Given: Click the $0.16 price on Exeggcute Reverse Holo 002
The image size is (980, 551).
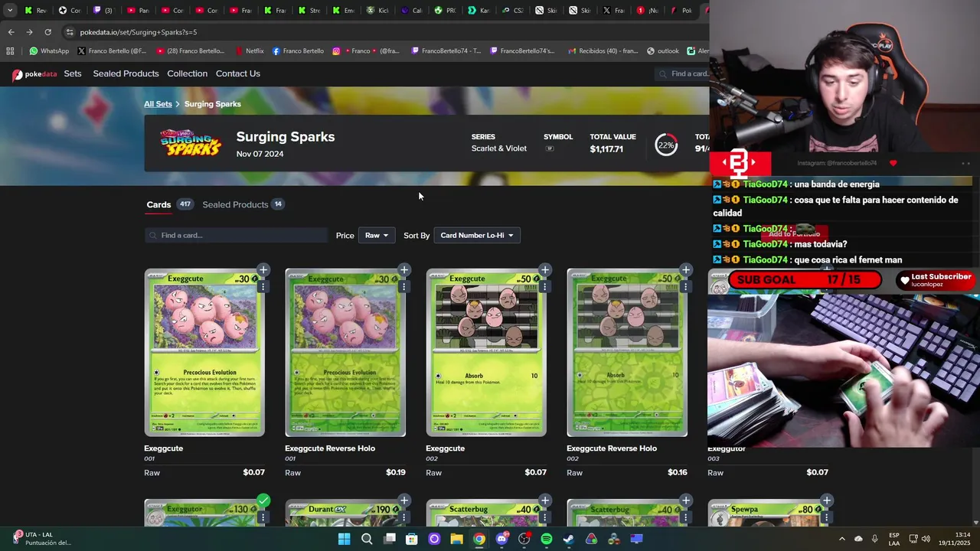Looking at the screenshot, I should pyautogui.click(x=678, y=472).
